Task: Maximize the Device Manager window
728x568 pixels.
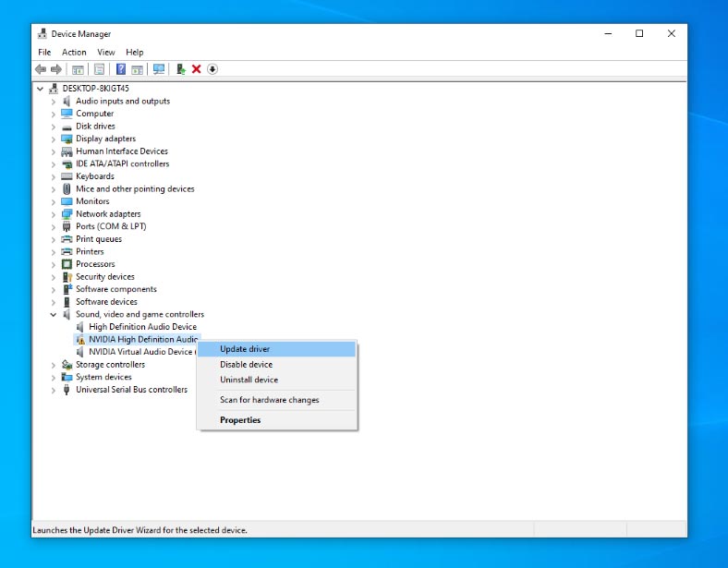Action: click(639, 33)
